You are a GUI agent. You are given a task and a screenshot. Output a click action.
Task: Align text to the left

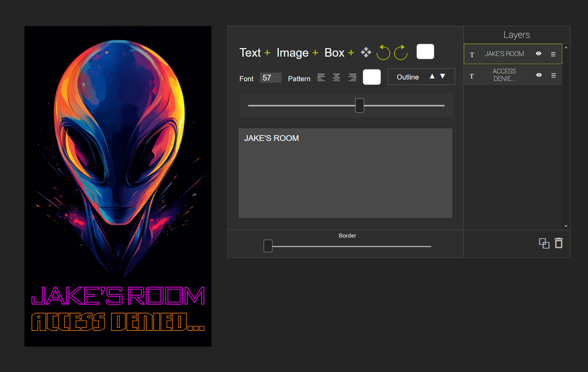click(x=321, y=77)
